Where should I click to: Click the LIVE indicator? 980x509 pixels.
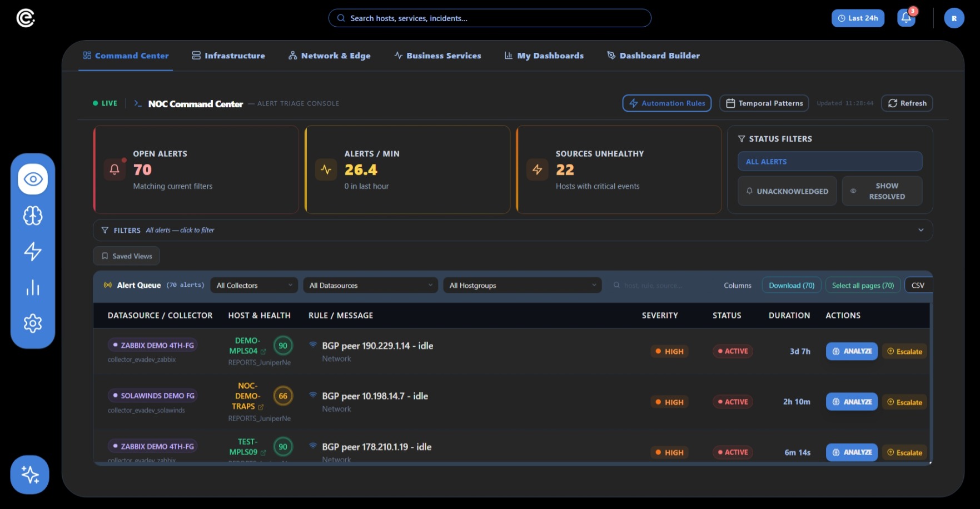(x=105, y=103)
